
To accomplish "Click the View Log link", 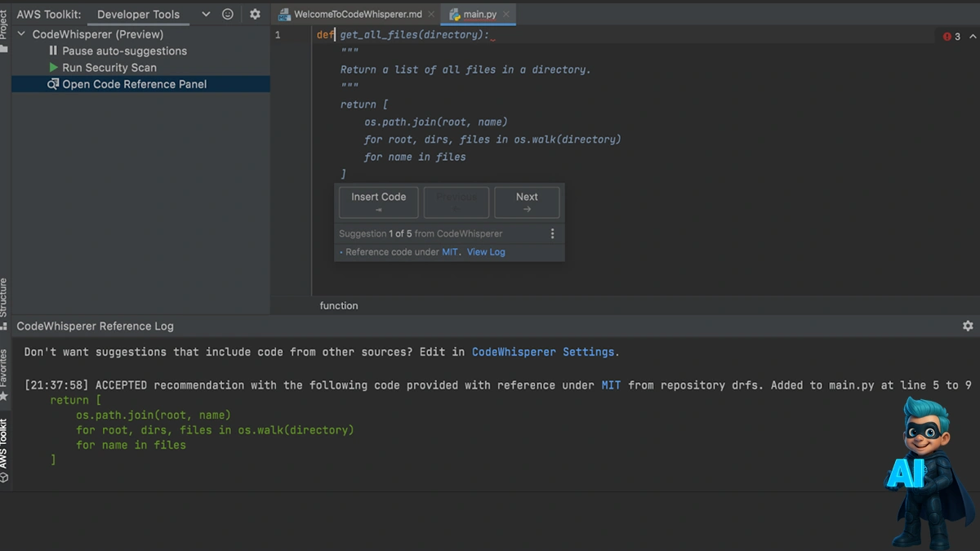I will [486, 252].
